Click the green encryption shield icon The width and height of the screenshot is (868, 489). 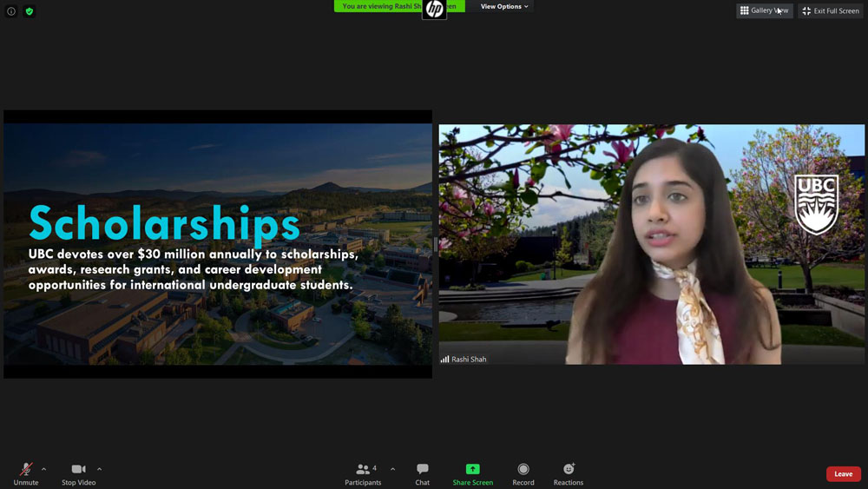click(x=30, y=11)
